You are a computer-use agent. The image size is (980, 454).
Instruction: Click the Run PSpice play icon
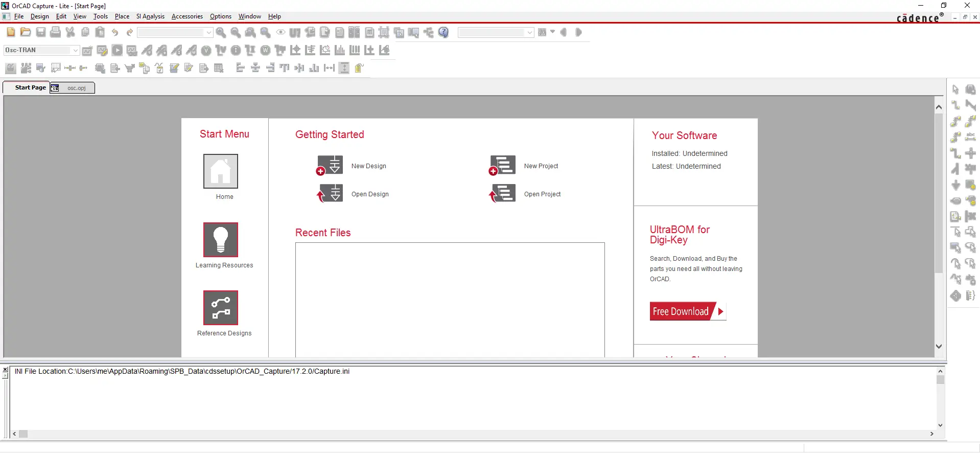pos(117,50)
